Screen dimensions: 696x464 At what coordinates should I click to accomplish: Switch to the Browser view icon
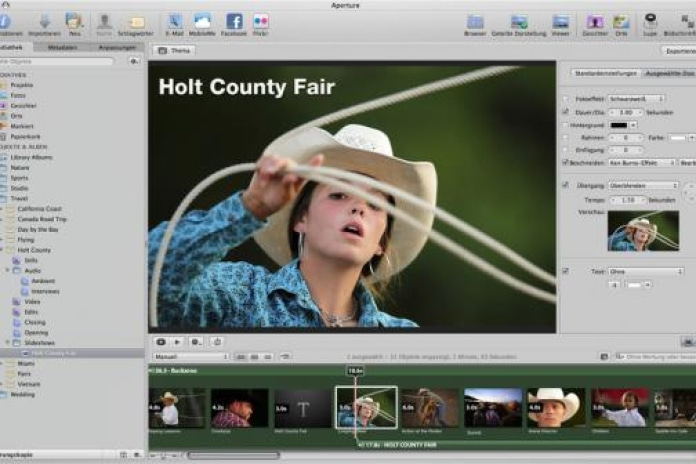click(475, 21)
